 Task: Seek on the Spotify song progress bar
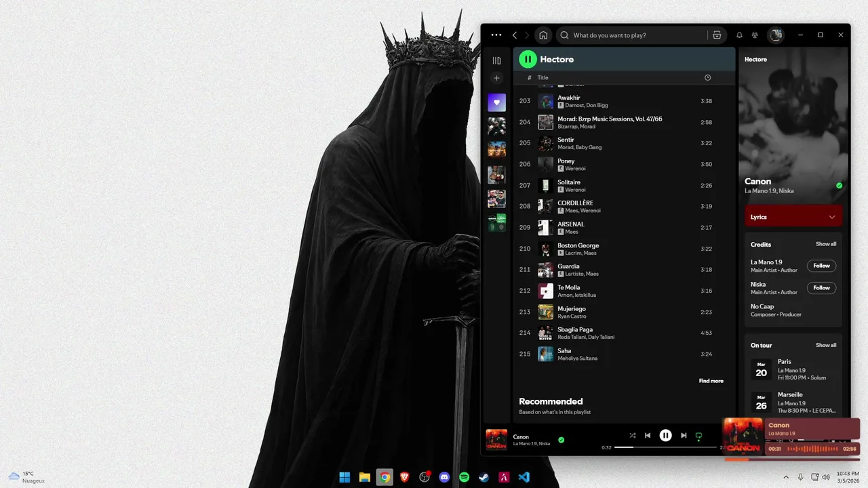pyautogui.click(x=666, y=447)
